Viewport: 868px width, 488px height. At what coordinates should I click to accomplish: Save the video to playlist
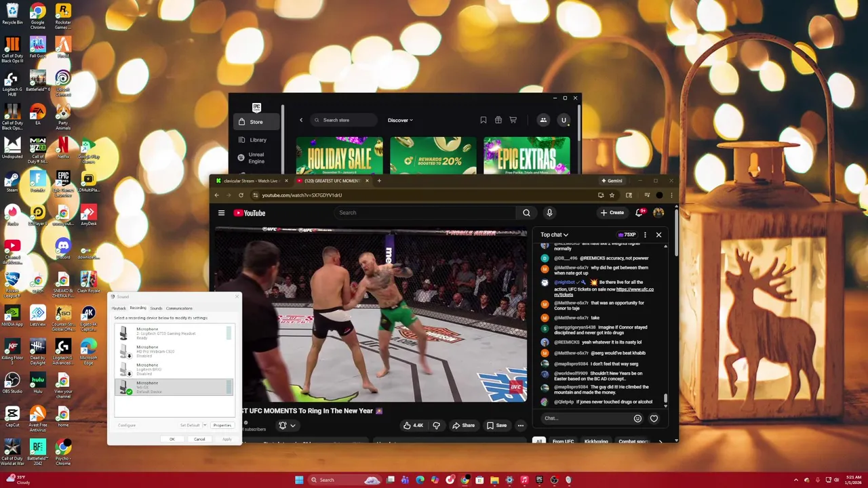click(x=496, y=426)
